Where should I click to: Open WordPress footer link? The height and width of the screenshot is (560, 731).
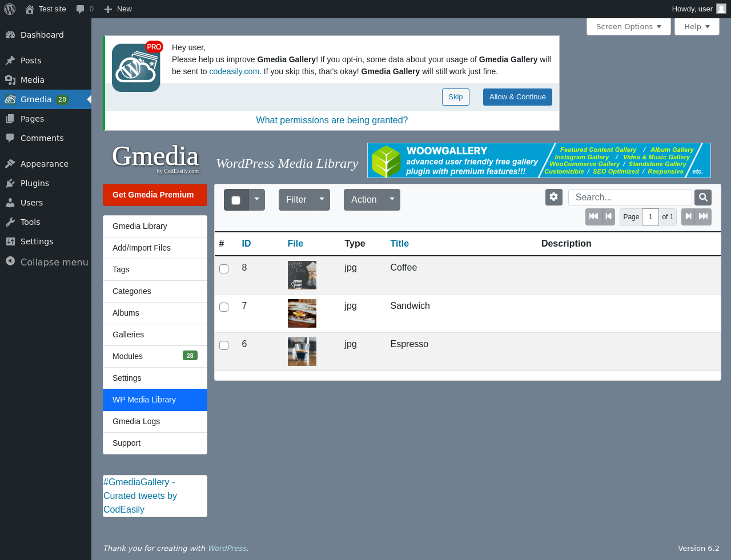[227, 549]
